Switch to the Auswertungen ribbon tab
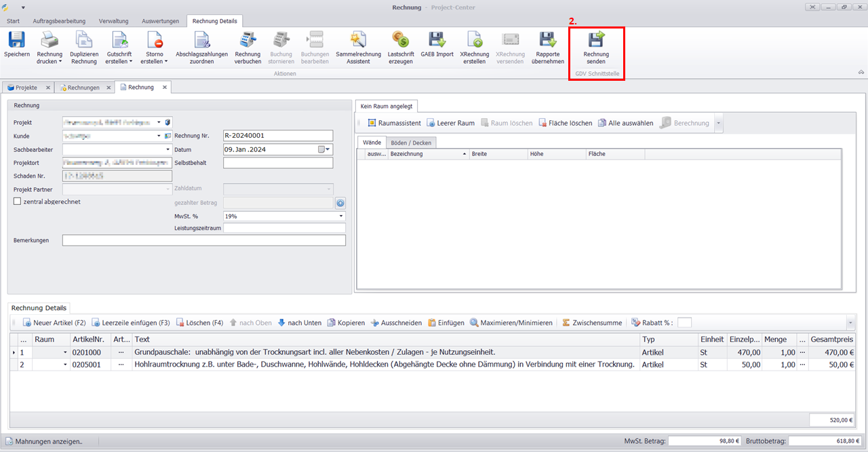 click(x=159, y=21)
